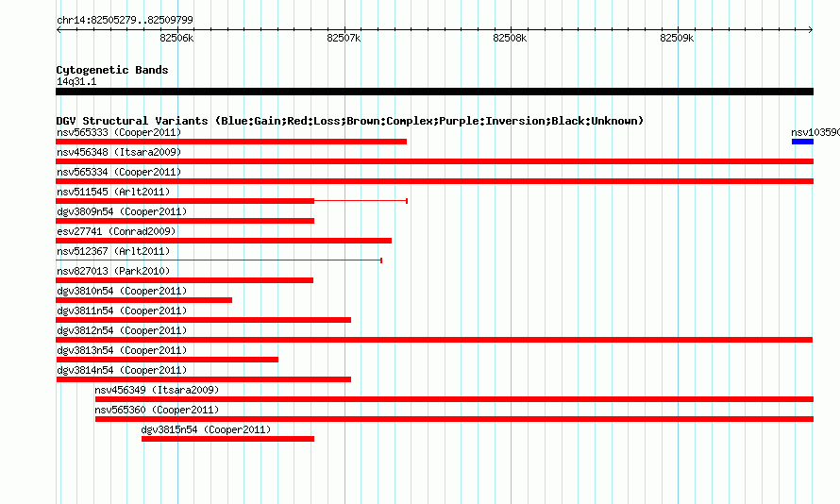Click the 82506k ruler label

coord(176,38)
